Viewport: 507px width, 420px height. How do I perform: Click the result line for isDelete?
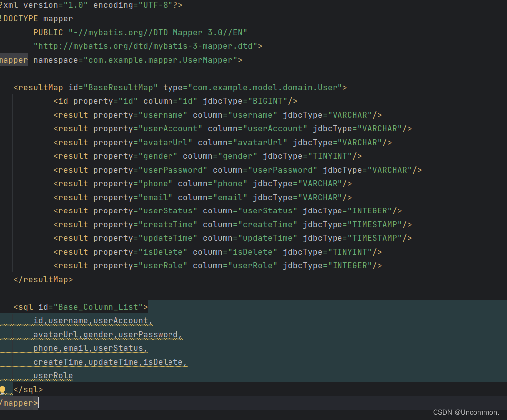coord(218,252)
